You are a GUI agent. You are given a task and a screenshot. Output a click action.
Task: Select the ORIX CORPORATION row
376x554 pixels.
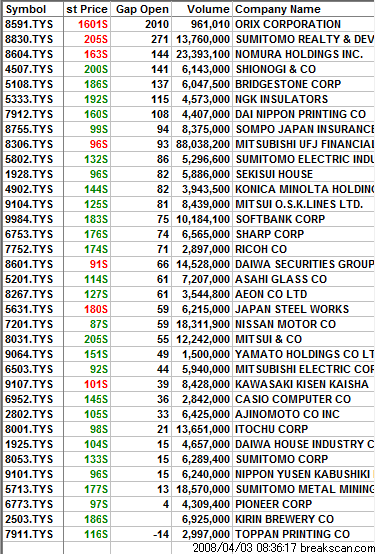pos(189,24)
